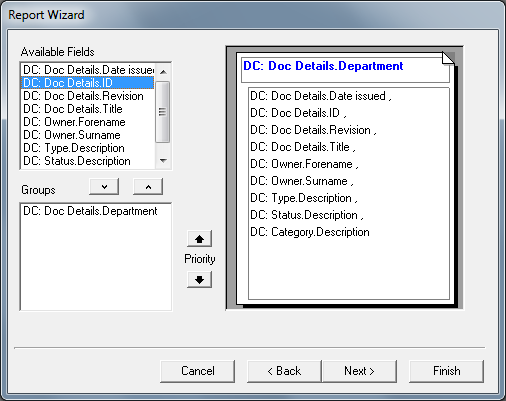Raise group priority with up arrow
The image size is (506, 401).
pyautogui.click(x=199, y=239)
